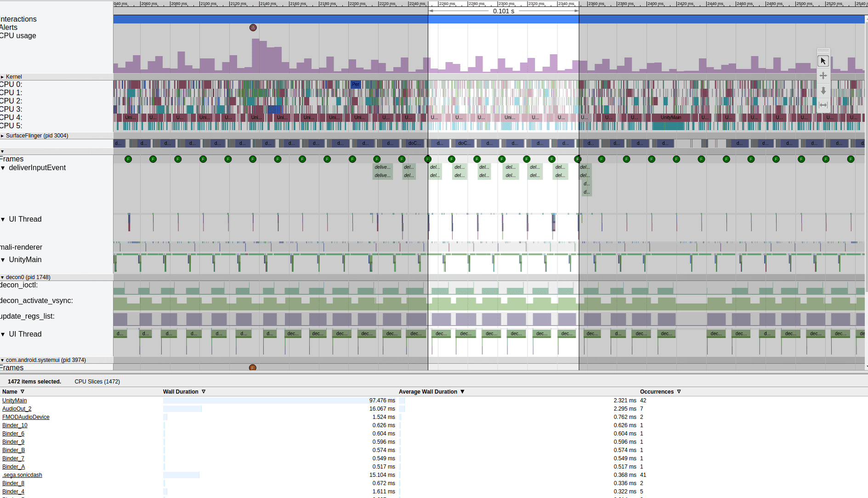Click the Average Wall Duration column header
This screenshot has height=498, width=868.
click(428, 392)
